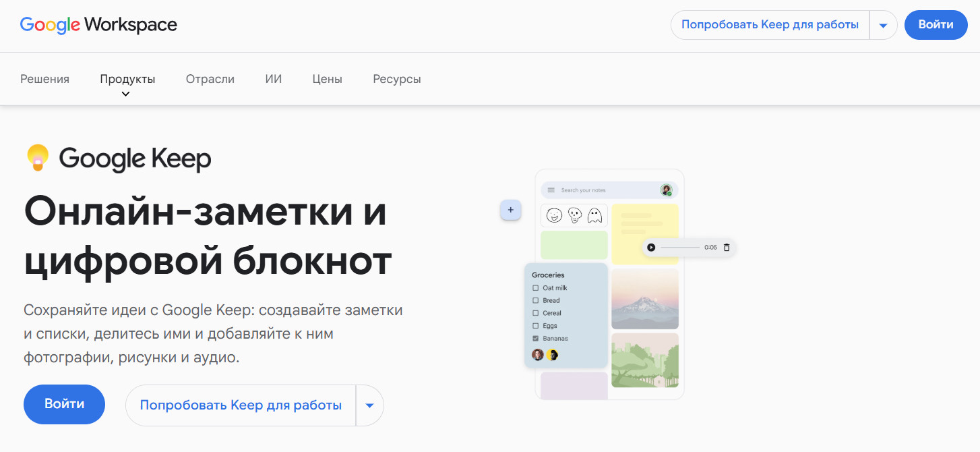
Task: Click the Groceries note title
Action: pyautogui.click(x=548, y=275)
